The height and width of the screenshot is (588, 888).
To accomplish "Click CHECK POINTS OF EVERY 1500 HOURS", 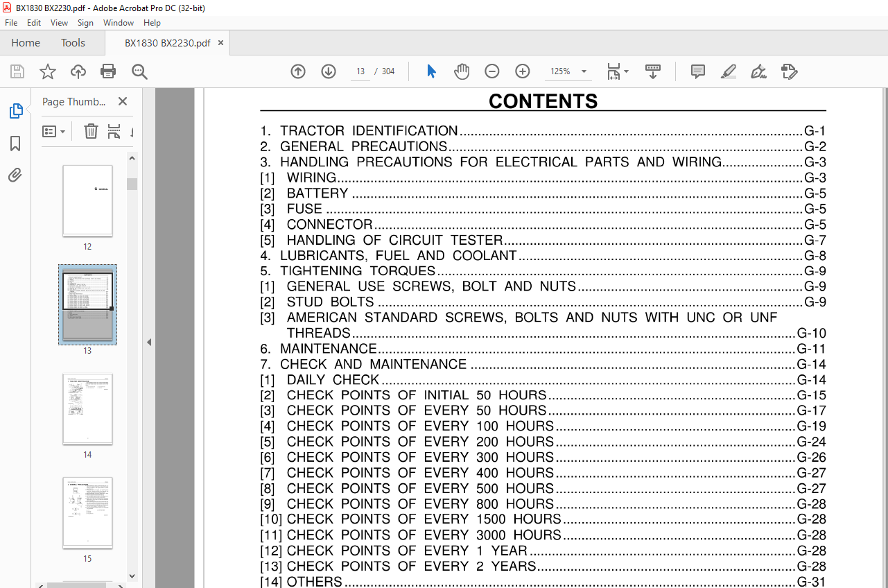I will click(x=543, y=519).
